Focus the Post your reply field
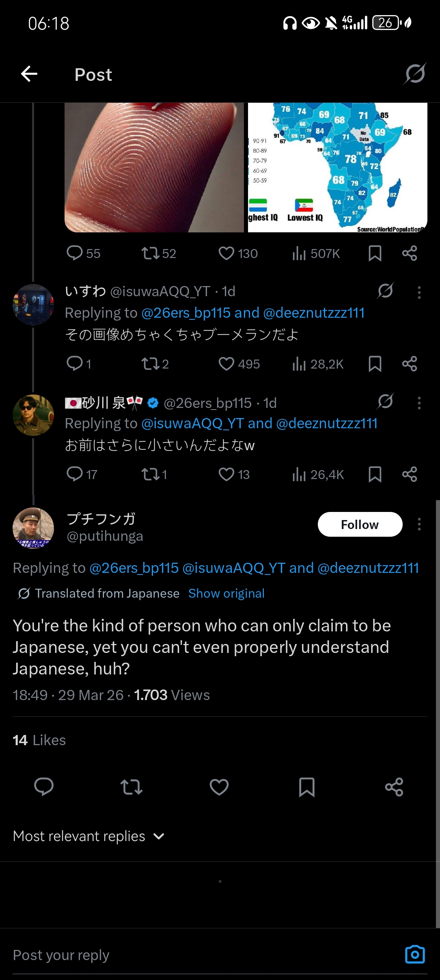Image resolution: width=440 pixels, height=980 pixels. click(203, 955)
